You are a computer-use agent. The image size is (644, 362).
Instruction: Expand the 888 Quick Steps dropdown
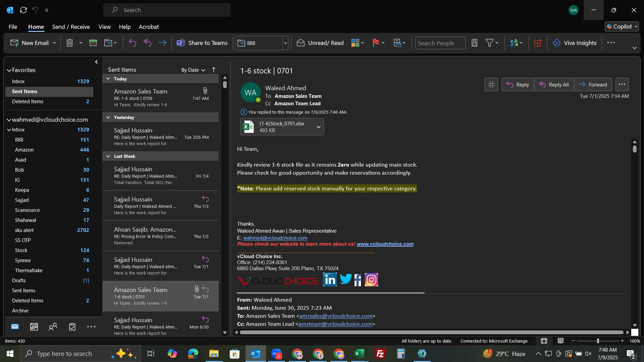tap(285, 43)
